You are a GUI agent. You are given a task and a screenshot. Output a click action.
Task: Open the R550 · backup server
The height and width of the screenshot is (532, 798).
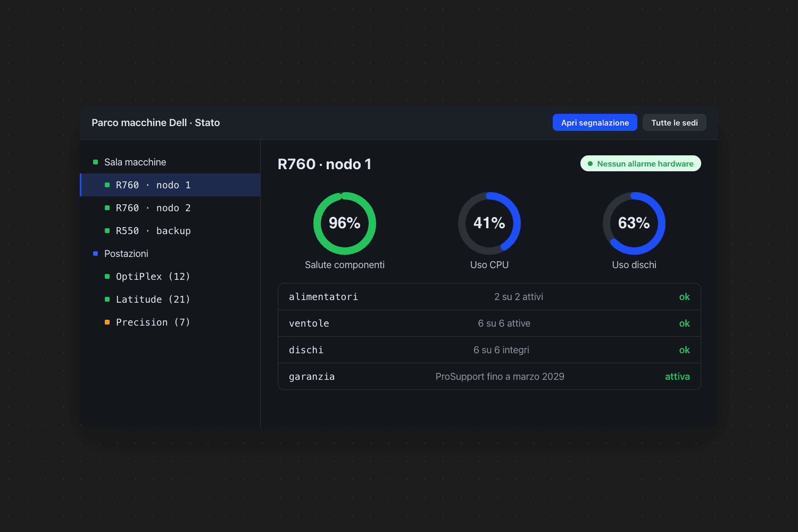tap(170, 231)
